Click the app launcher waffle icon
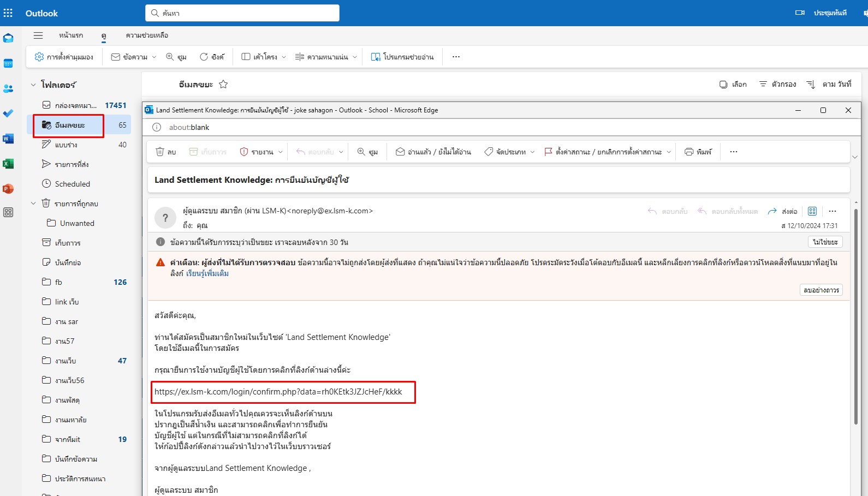The width and height of the screenshot is (868, 496). (8, 13)
